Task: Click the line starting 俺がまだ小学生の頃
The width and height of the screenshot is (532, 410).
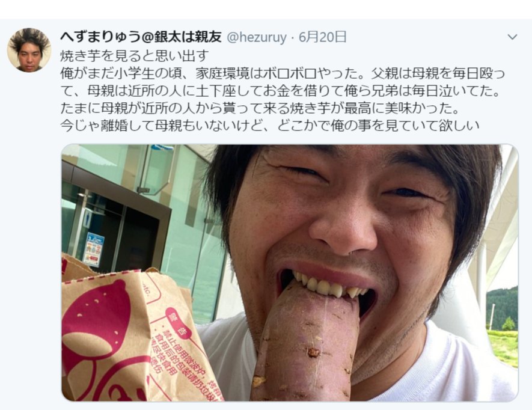Action: (283, 73)
